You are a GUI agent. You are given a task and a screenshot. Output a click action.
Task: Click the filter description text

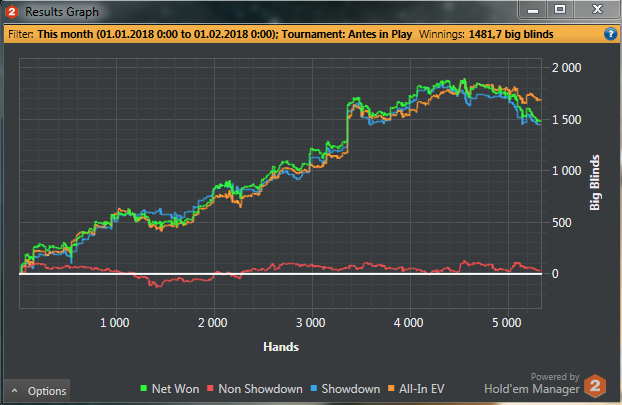tap(225, 34)
